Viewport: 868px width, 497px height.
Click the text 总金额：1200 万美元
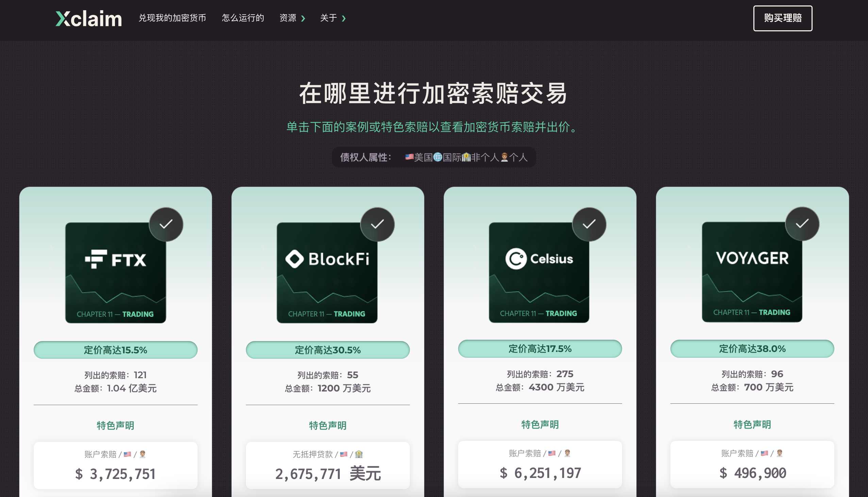[x=328, y=388]
